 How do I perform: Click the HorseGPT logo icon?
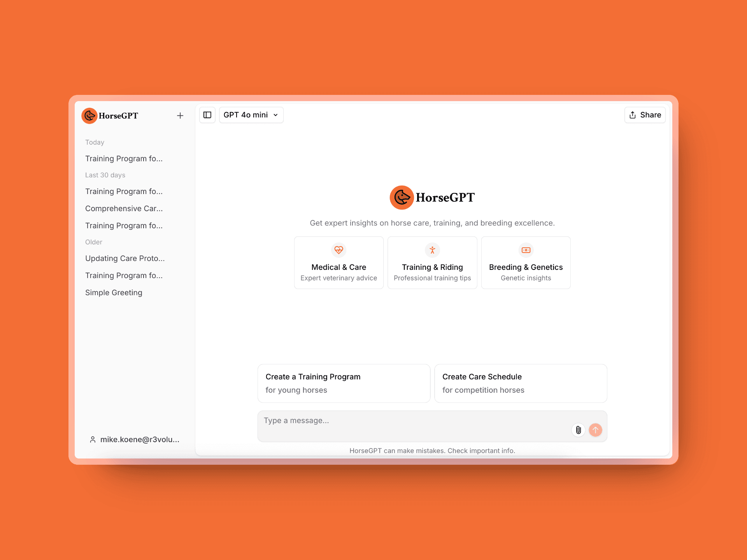pyautogui.click(x=91, y=115)
